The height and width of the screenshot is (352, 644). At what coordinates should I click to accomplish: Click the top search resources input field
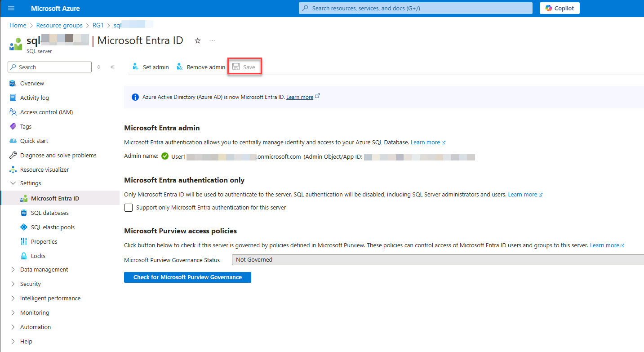pos(416,8)
